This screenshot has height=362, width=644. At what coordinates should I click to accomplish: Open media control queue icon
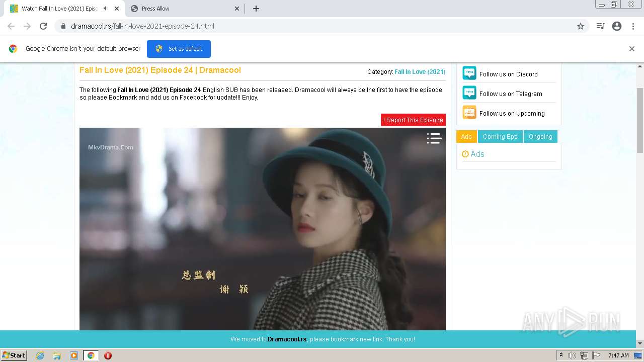tap(600, 26)
